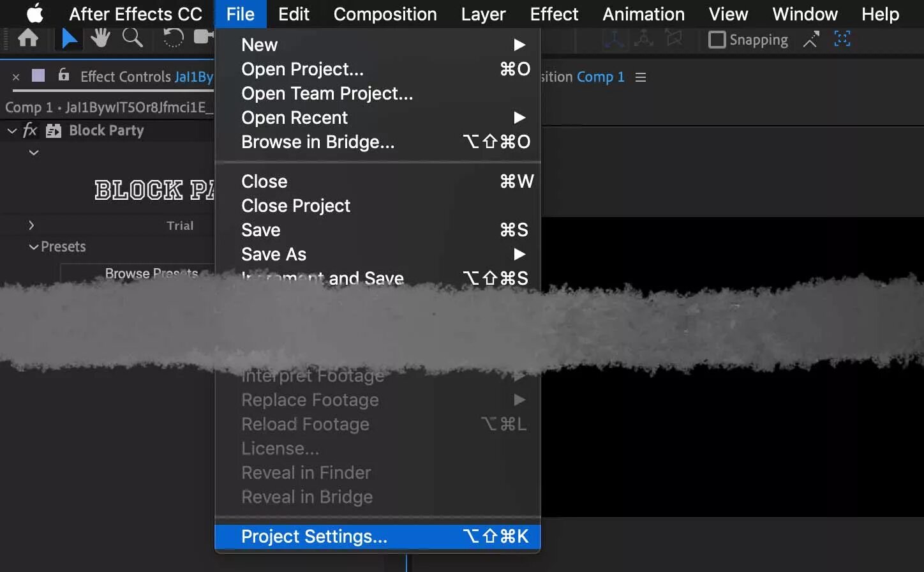The width and height of the screenshot is (924, 572).
Task: Open the After Effects CC menu
Action: (x=135, y=14)
